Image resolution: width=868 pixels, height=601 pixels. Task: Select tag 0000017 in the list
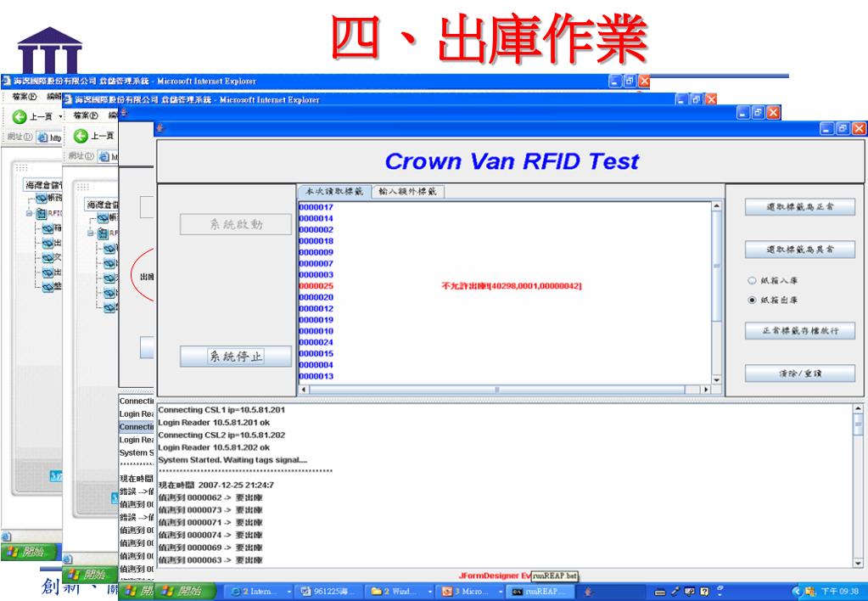[316, 207]
